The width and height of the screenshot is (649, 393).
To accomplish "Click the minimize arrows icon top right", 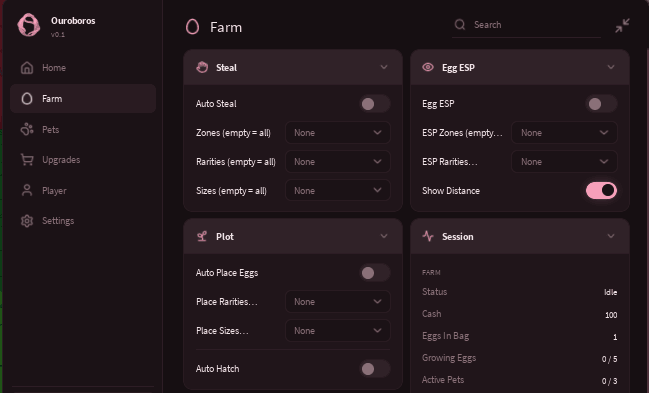I will (622, 26).
